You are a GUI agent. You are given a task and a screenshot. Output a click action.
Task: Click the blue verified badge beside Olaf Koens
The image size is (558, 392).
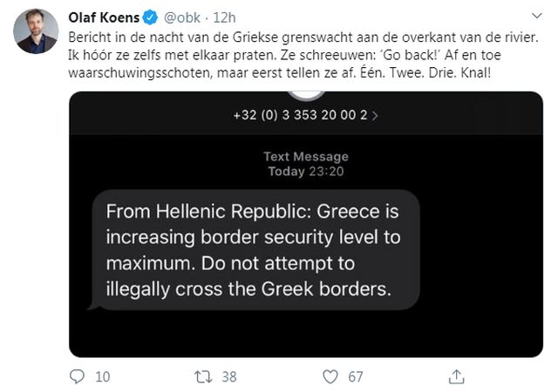tap(148, 17)
